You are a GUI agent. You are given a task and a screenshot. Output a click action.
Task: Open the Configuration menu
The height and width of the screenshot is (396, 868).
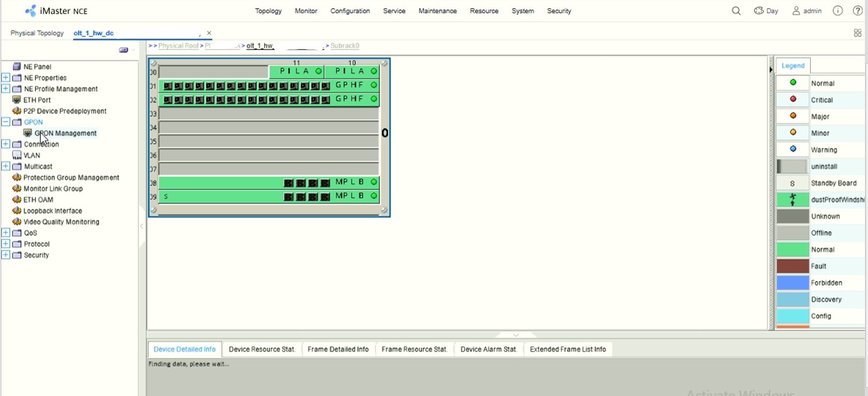pos(350,11)
